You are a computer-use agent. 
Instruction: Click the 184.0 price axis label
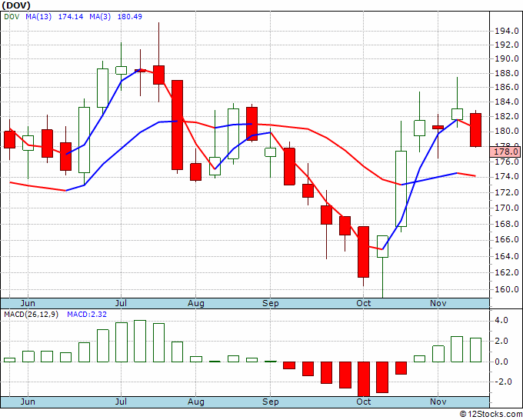point(506,102)
